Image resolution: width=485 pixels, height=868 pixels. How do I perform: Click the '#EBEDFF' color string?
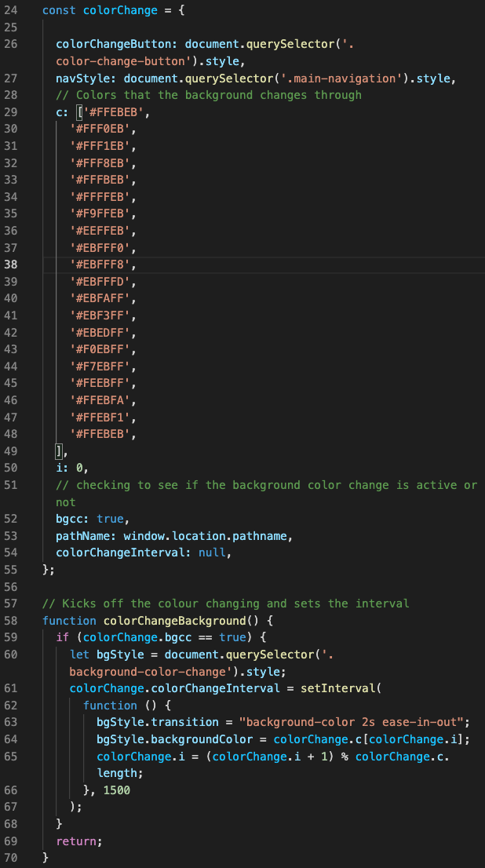tap(103, 332)
